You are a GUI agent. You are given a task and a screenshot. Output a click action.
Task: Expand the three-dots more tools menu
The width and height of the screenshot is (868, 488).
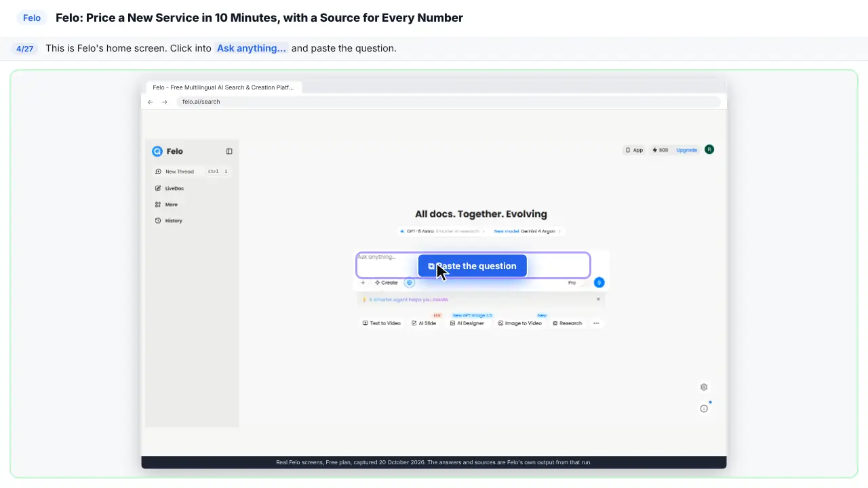click(596, 323)
